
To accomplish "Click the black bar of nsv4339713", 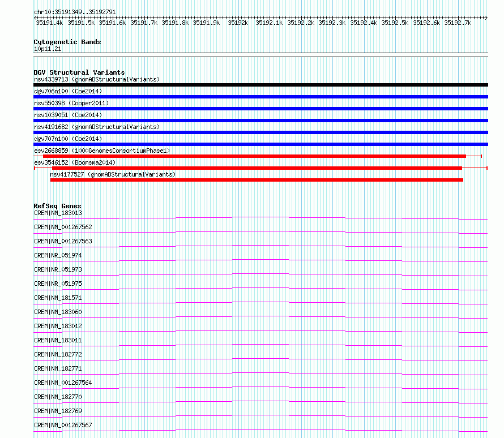I will click(260, 85).
